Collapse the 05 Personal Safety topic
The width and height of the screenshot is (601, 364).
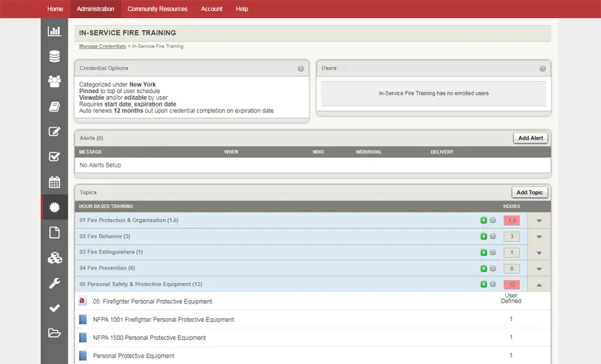tap(539, 284)
